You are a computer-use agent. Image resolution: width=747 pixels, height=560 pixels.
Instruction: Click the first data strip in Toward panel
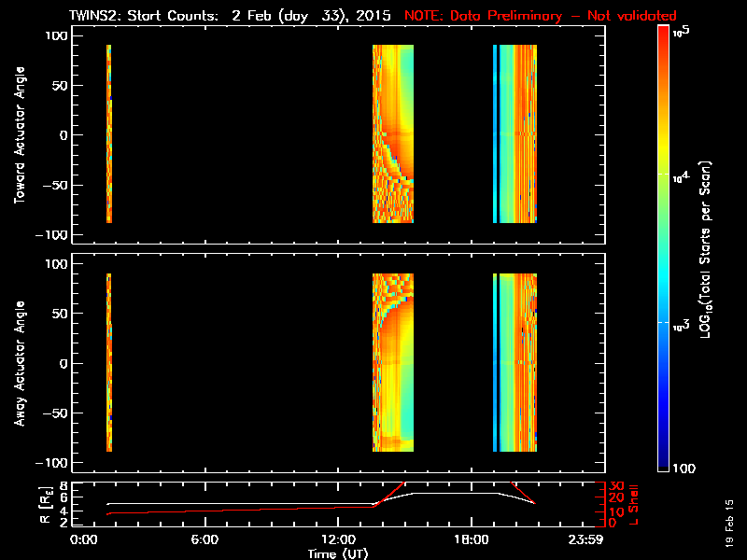coord(109,133)
